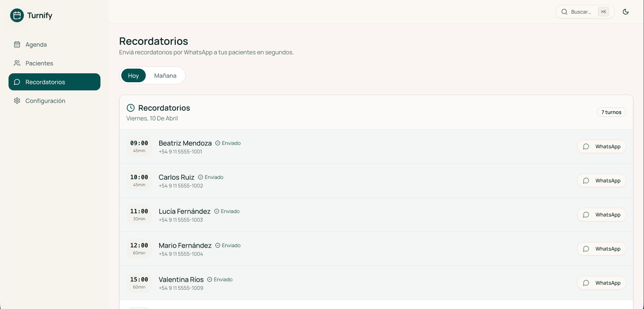Switch to the Mañana tab
The height and width of the screenshot is (309, 644).
165,75
